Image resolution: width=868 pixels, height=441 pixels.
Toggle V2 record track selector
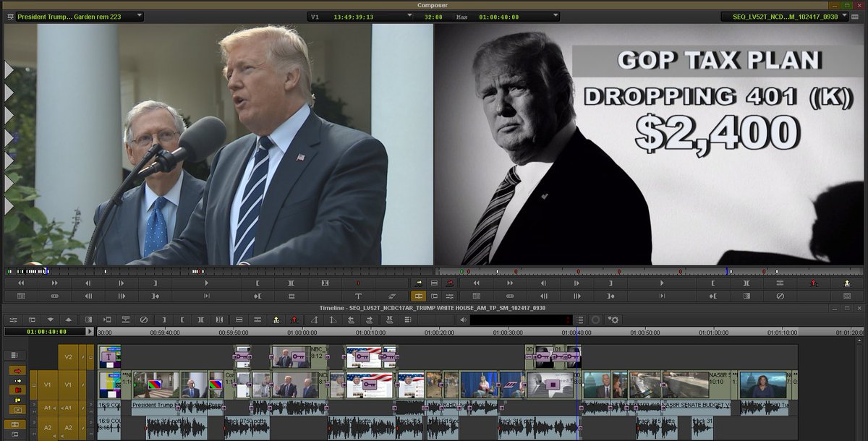tap(68, 357)
